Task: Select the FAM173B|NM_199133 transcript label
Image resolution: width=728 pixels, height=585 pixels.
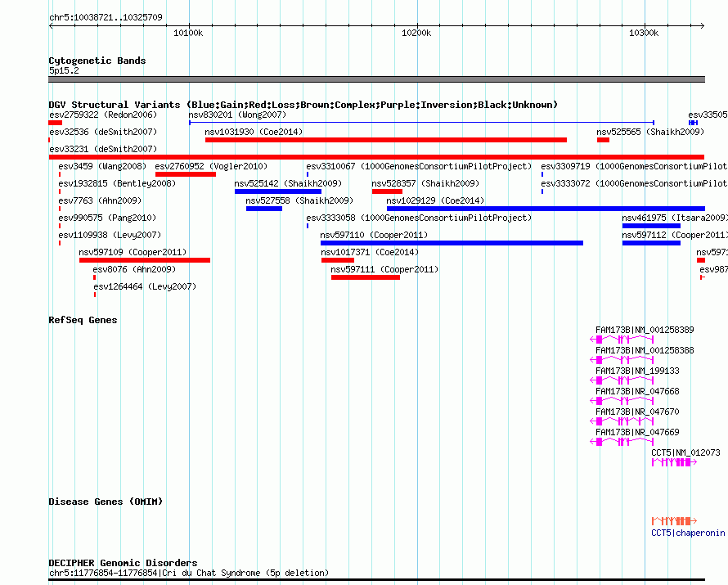Action: [x=637, y=371]
